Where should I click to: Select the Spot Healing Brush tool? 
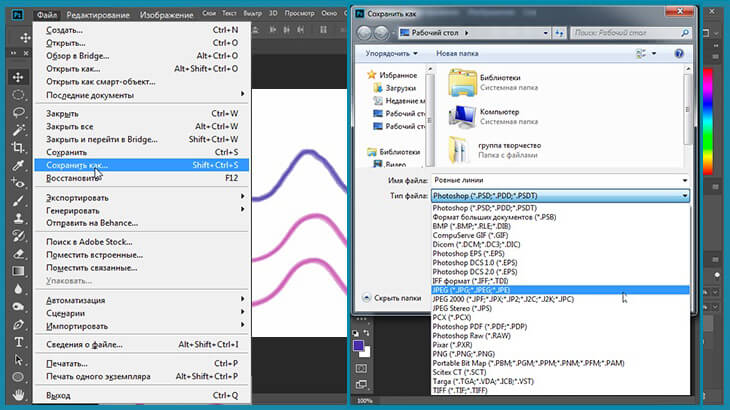click(x=18, y=183)
